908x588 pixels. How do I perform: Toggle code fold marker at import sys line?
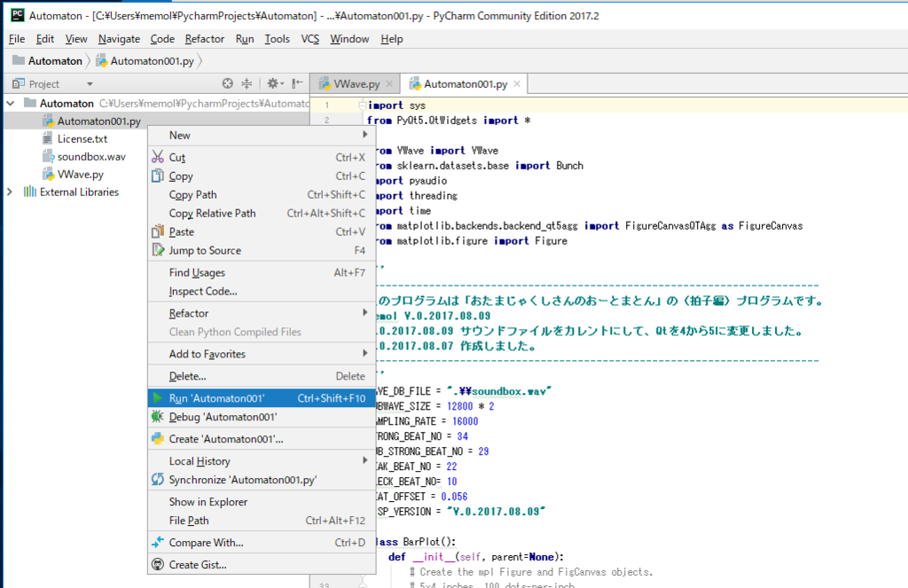click(x=363, y=106)
